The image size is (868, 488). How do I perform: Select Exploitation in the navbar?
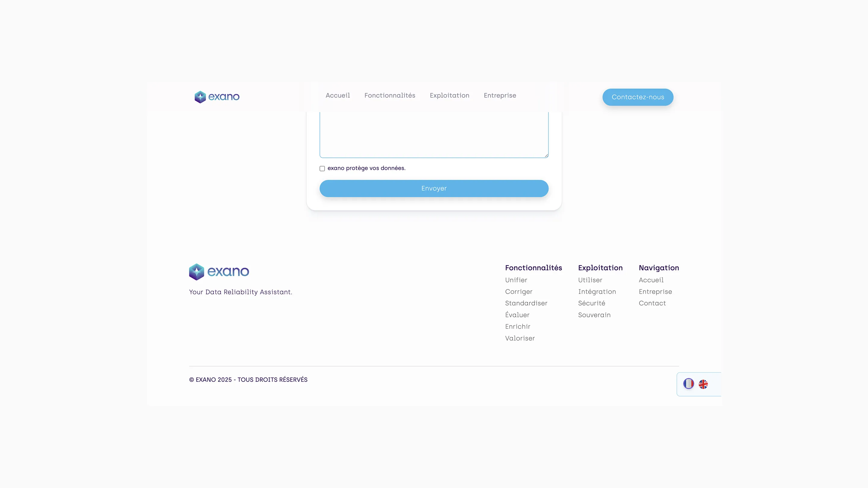(x=449, y=96)
